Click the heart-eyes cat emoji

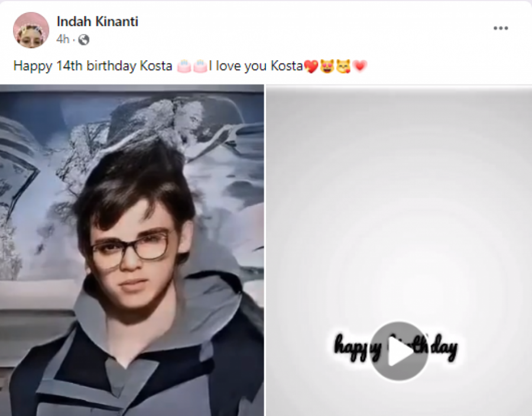tap(327, 66)
